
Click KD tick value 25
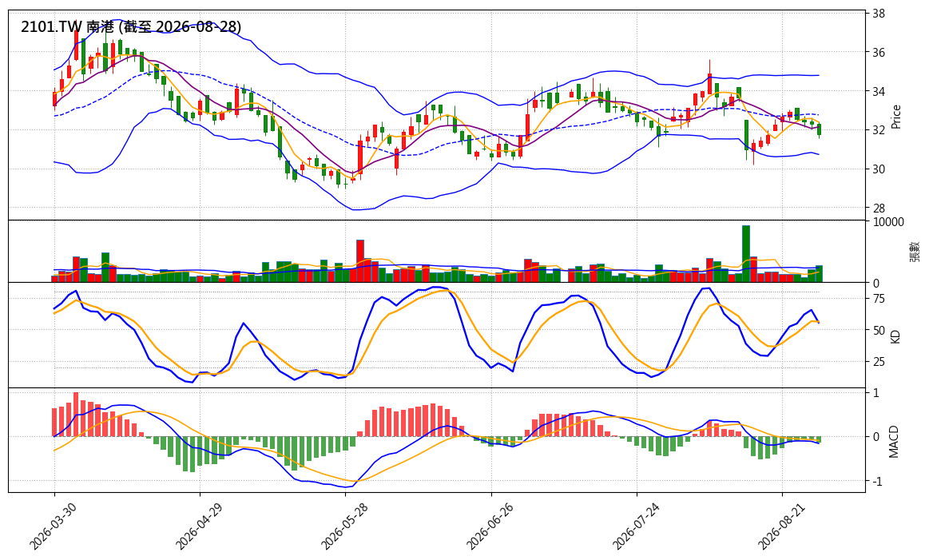pyautogui.click(x=879, y=361)
